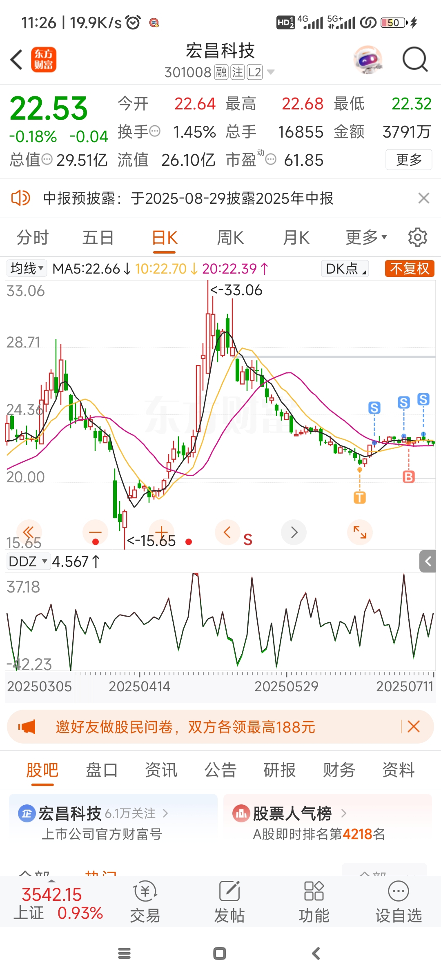
Task: Tap the Android home button
Action: click(220, 953)
